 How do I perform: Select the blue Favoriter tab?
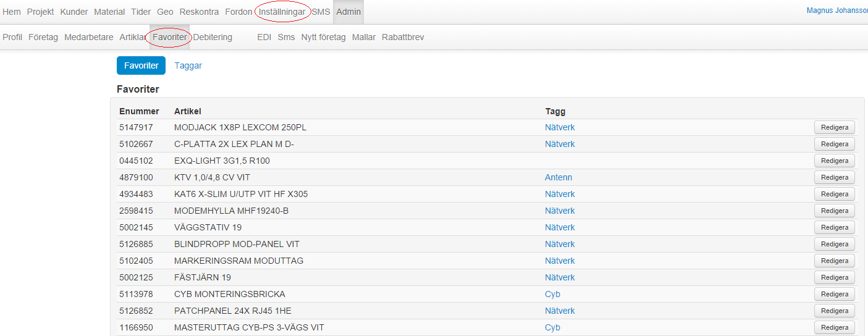coord(141,65)
